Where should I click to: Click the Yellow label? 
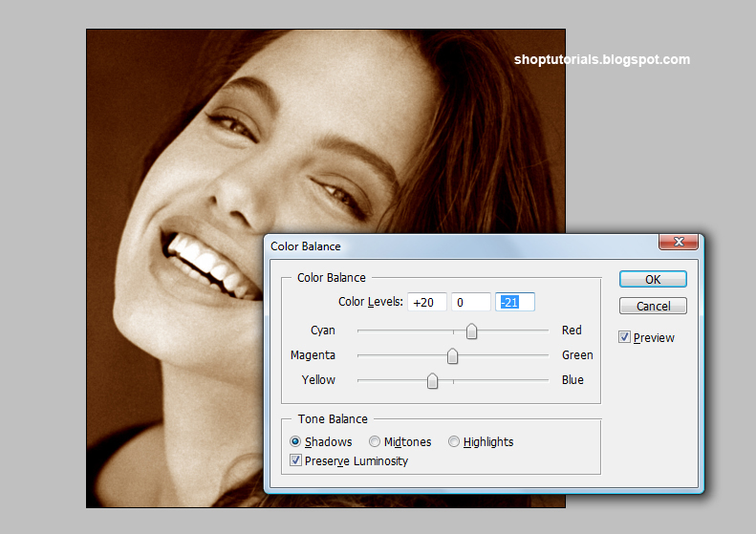click(318, 380)
